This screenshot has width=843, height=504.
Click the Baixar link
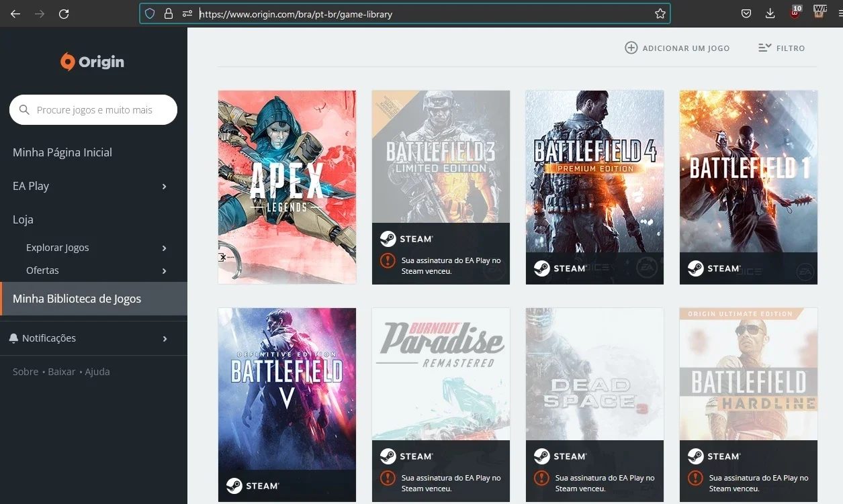coord(62,372)
